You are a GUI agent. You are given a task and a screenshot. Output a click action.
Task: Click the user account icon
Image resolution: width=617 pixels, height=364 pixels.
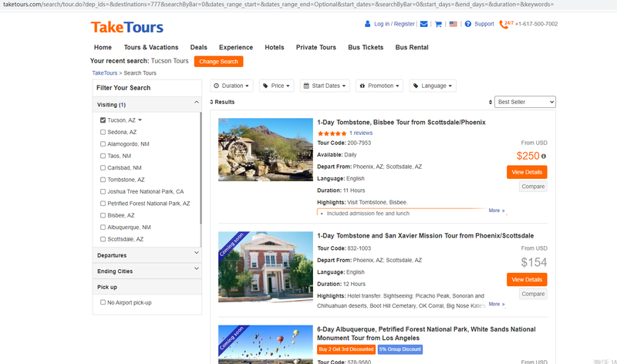368,24
